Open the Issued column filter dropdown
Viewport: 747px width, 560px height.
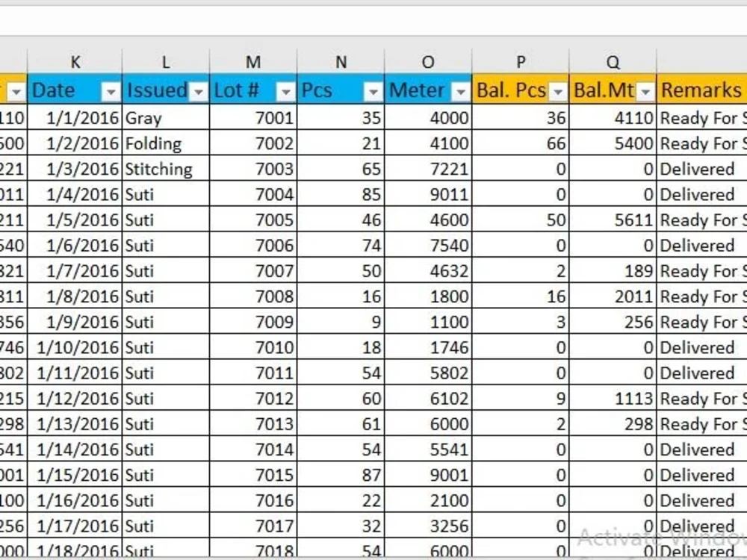[198, 91]
